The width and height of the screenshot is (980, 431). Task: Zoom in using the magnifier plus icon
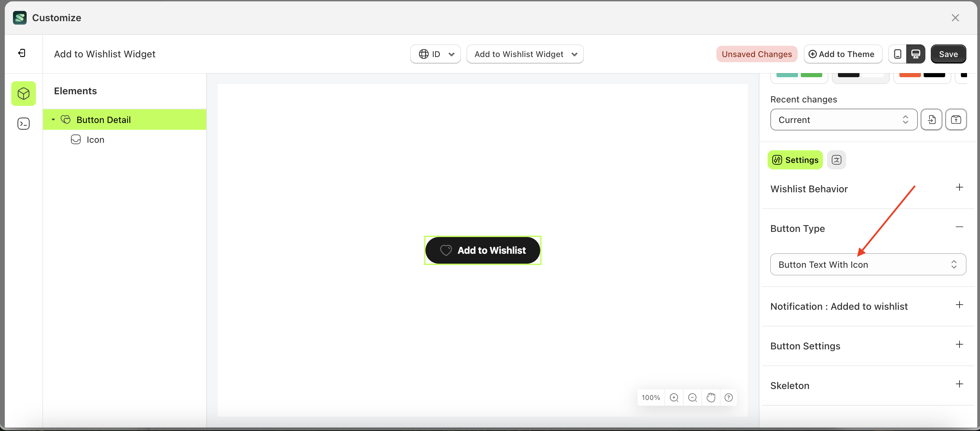click(x=674, y=397)
